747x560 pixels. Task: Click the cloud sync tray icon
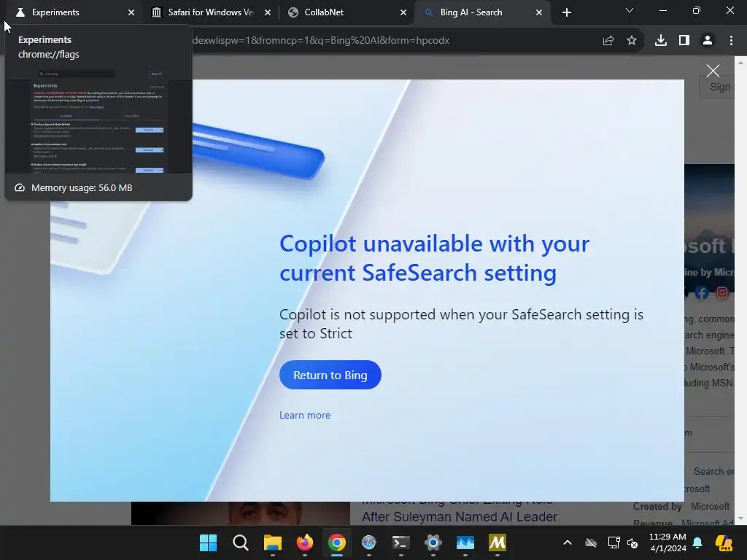click(591, 542)
